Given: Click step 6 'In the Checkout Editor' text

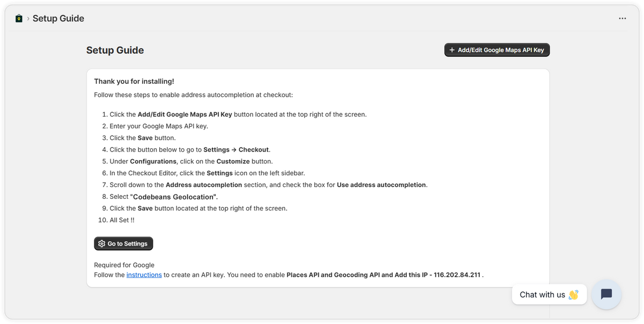Looking at the screenshot, I should pos(207,173).
